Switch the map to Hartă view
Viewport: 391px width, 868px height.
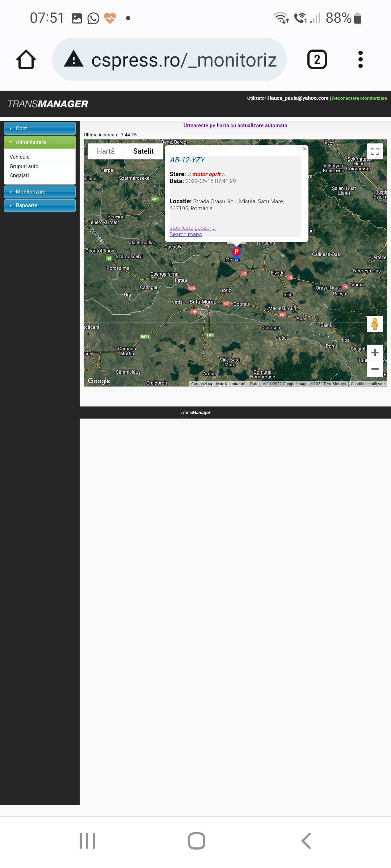pos(106,151)
